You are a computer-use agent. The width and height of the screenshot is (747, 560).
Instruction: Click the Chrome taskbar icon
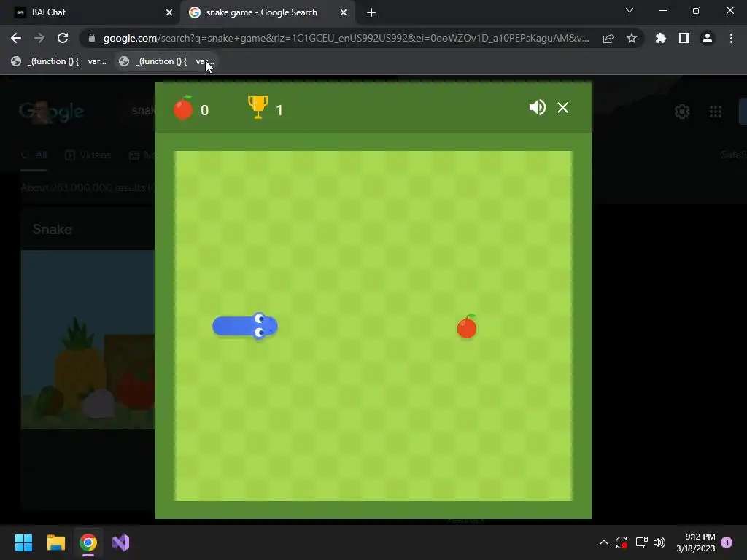coord(88,542)
